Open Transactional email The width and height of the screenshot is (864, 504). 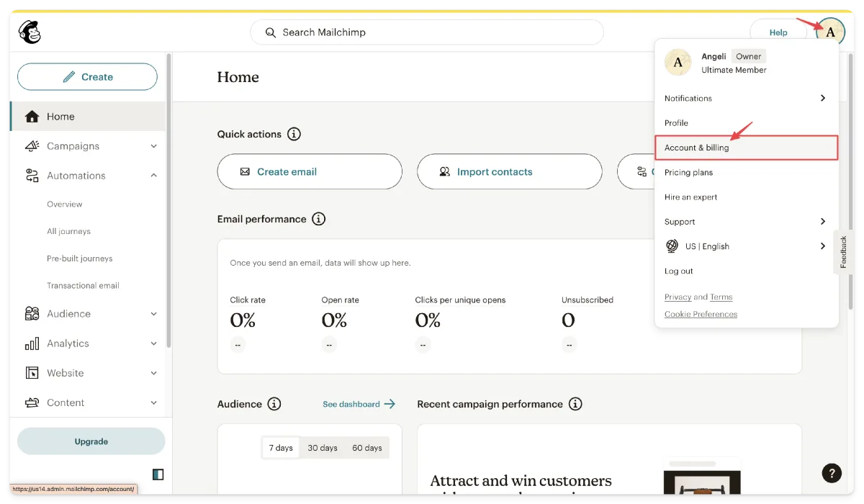coord(84,286)
